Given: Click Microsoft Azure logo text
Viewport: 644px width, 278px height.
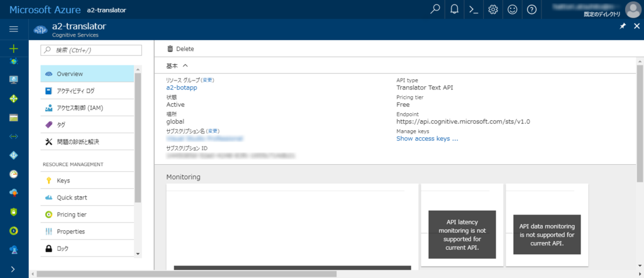Looking at the screenshot, I should coord(45,9).
